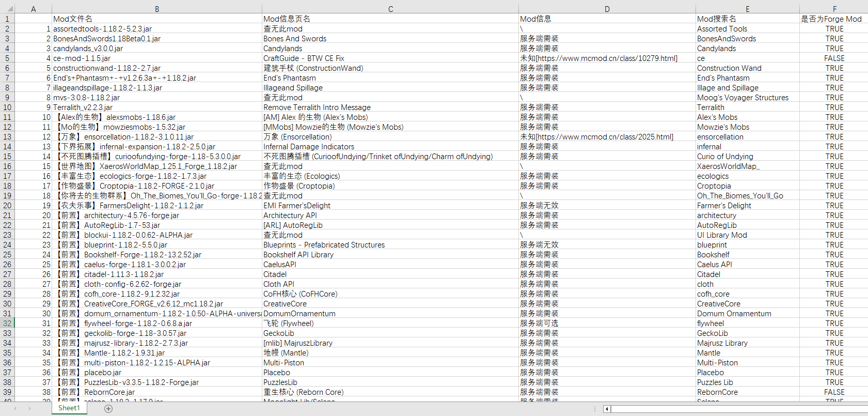Click the mcmod.cn class/10279 URL cell

point(607,58)
